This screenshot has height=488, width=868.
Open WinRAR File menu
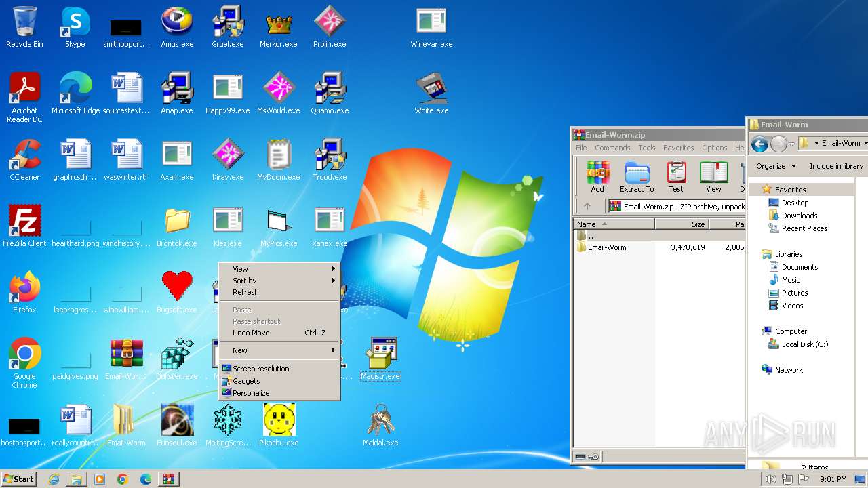581,148
